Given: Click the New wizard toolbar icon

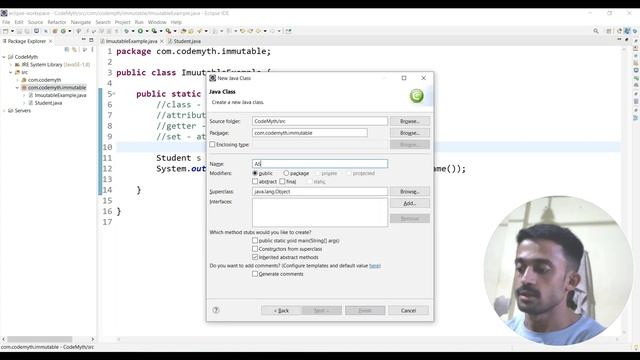Looking at the screenshot, I should pos(5,31).
